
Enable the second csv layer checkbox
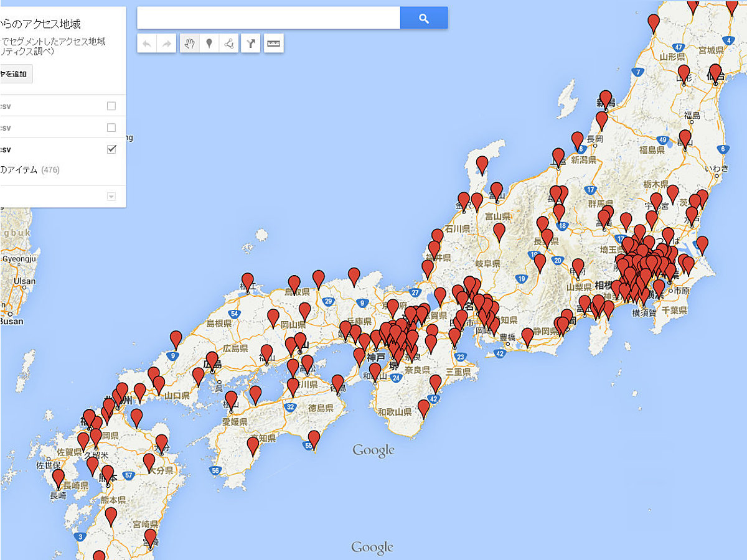(111, 128)
